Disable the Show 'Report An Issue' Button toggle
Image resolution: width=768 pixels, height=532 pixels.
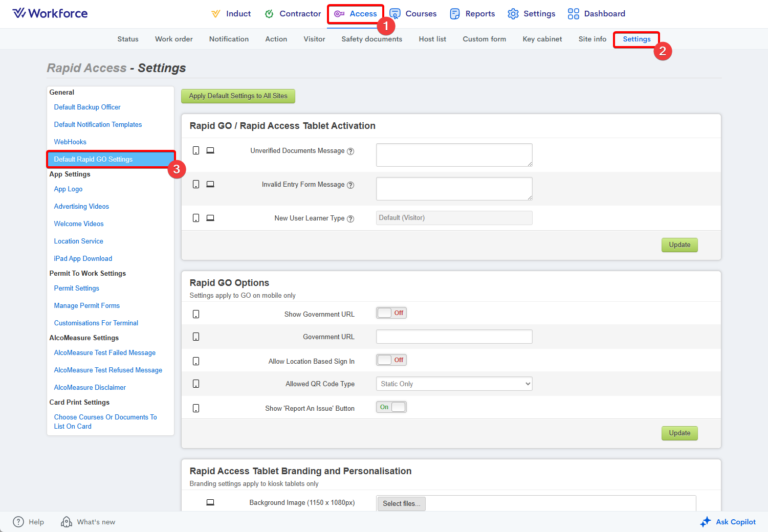pos(391,407)
